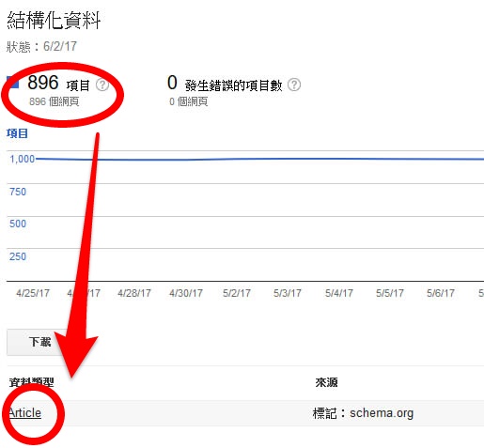Click the help icon next to 896 項目

102,85
